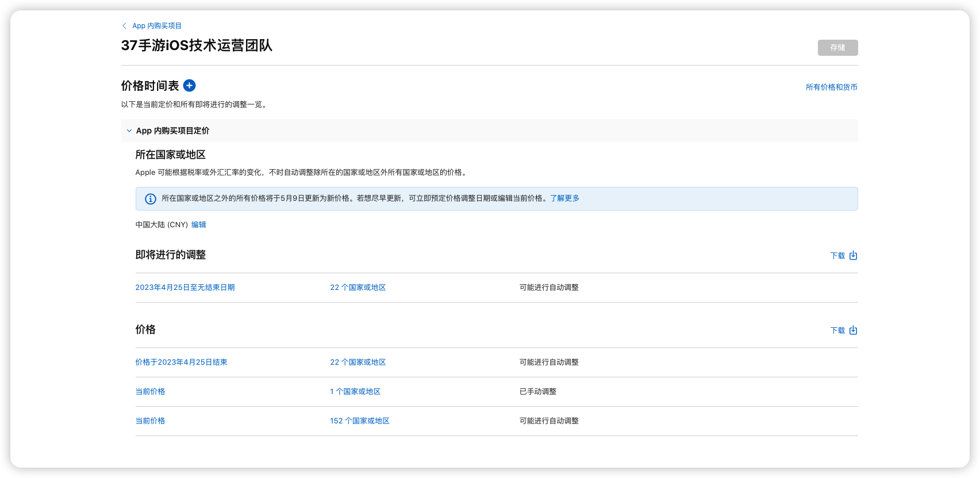980x478 pixels.
Task: Select page title 37手游iOS技术运营团队
Action: (x=197, y=45)
